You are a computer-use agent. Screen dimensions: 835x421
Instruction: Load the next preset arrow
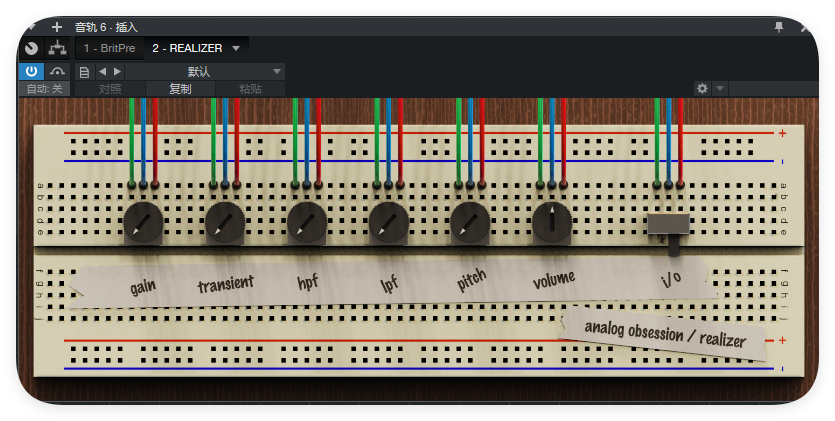tap(117, 71)
